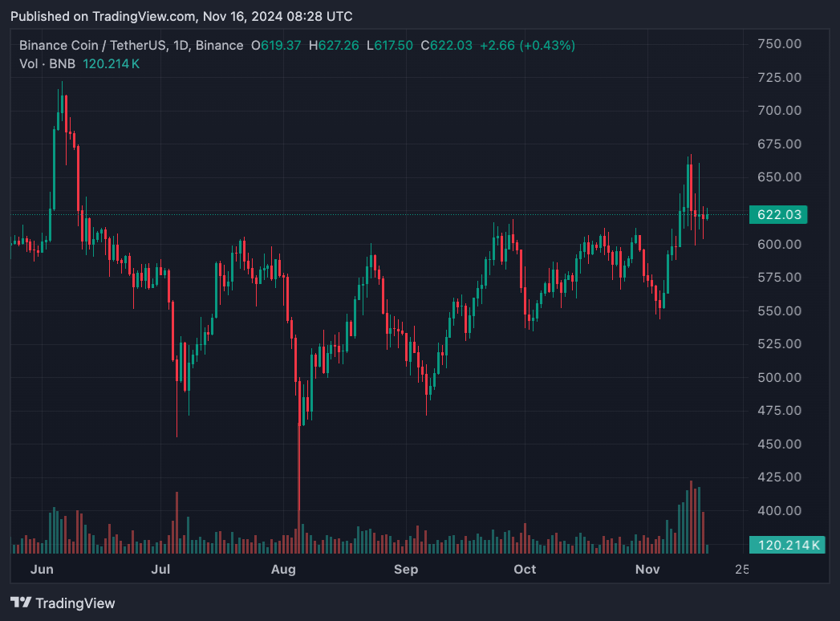This screenshot has width=840, height=621.
Task: Click the "Vol · BNB" indicator label
Action: click(47, 63)
